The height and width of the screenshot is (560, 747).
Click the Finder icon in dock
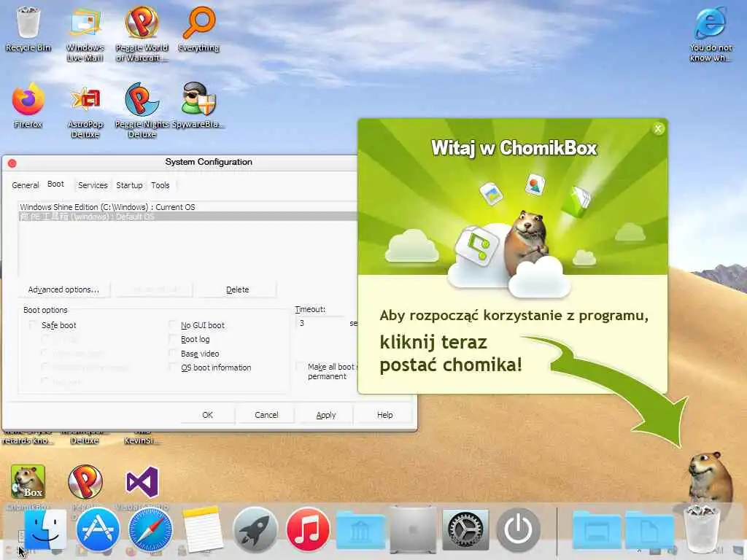44,529
